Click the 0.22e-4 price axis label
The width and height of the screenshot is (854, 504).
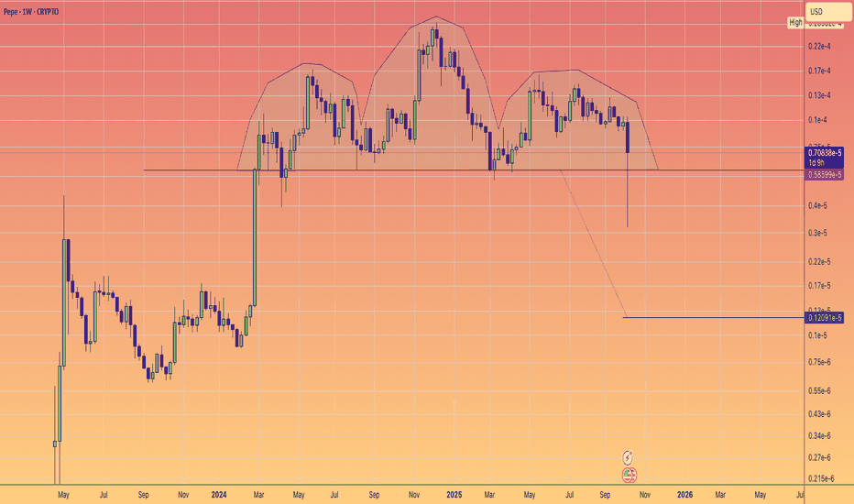(x=818, y=46)
